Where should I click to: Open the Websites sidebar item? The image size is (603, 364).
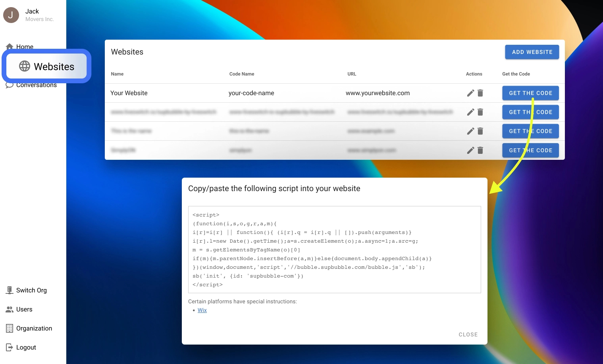[46, 66]
